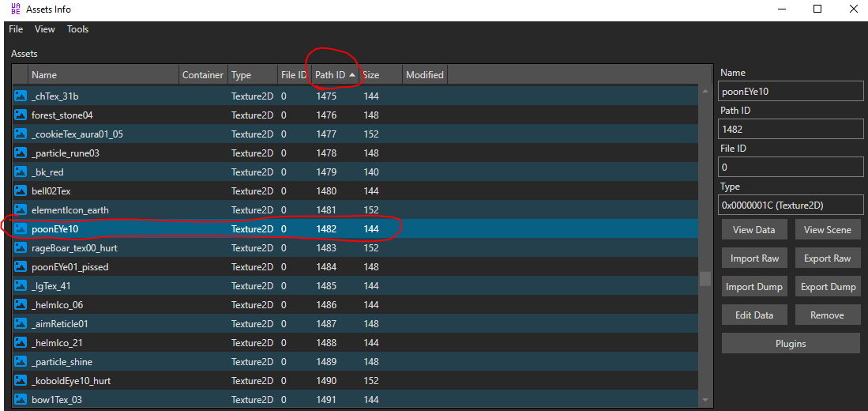This screenshot has width=868, height=411.
Task: Click the texture icon beside _particle_shine
Action: 21,362
